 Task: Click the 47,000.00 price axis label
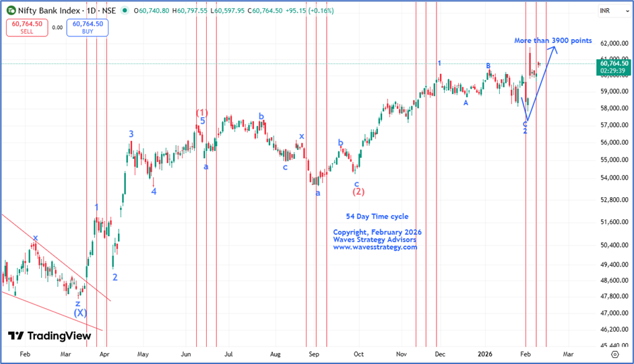tap(614, 313)
